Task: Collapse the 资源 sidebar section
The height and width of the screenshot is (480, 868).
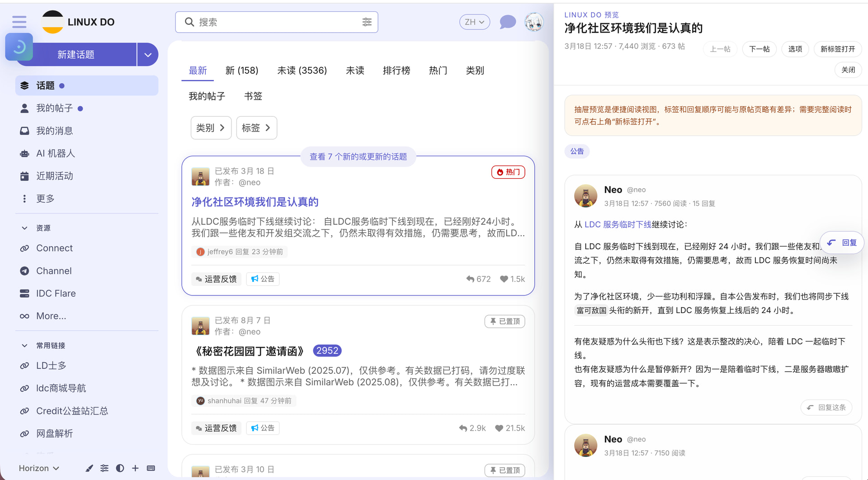Action: click(x=24, y=228)
